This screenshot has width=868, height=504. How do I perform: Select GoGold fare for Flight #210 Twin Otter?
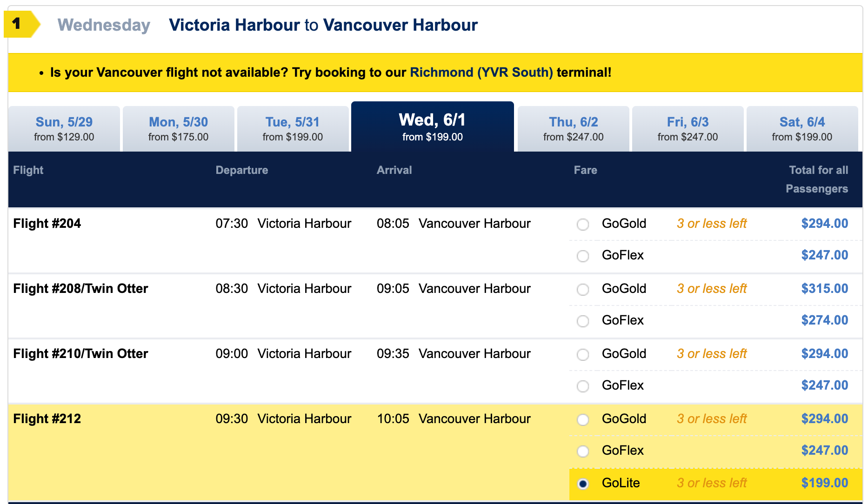(582, 354)
